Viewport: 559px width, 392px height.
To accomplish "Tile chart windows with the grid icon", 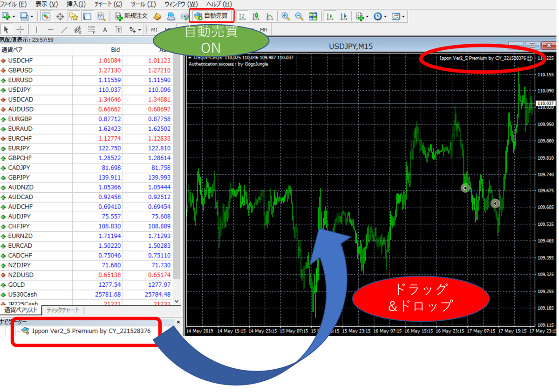I will pos(313,16).
